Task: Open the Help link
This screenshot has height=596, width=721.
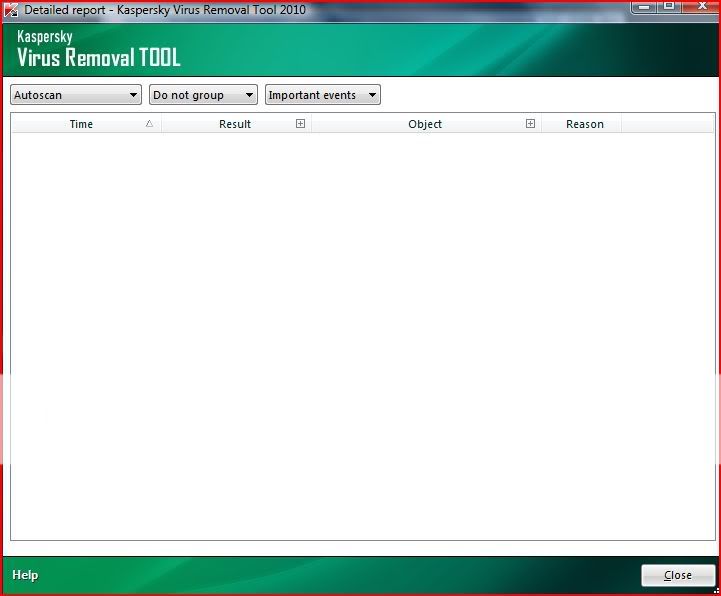Action: pos(25,575)
